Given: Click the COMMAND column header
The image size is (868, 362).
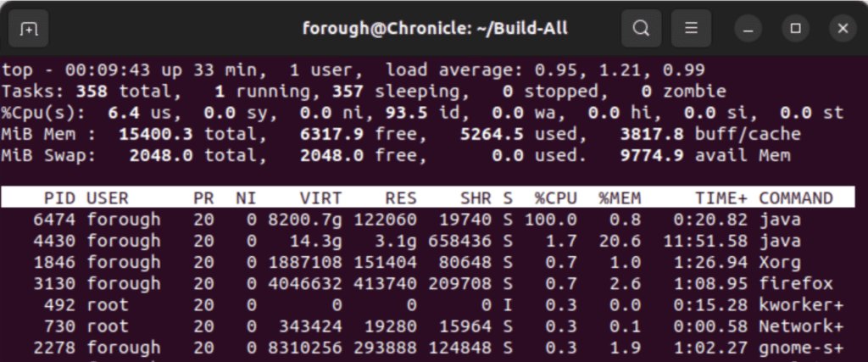Looking at the screenshot, I should [795, 198].
